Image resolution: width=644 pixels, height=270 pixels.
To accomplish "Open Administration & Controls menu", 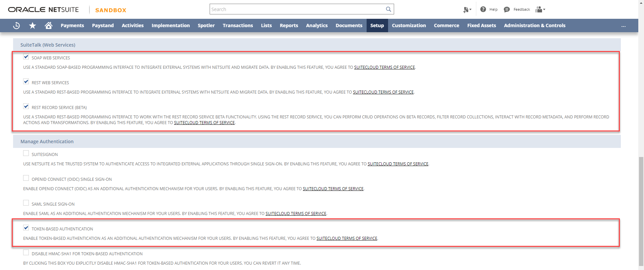I will [535, 25].
